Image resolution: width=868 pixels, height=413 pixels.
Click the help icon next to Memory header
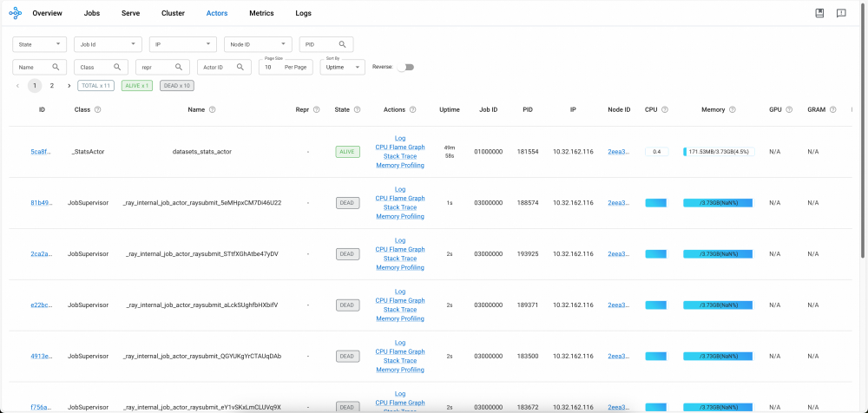pyautogui.click(x=733, y=109)
